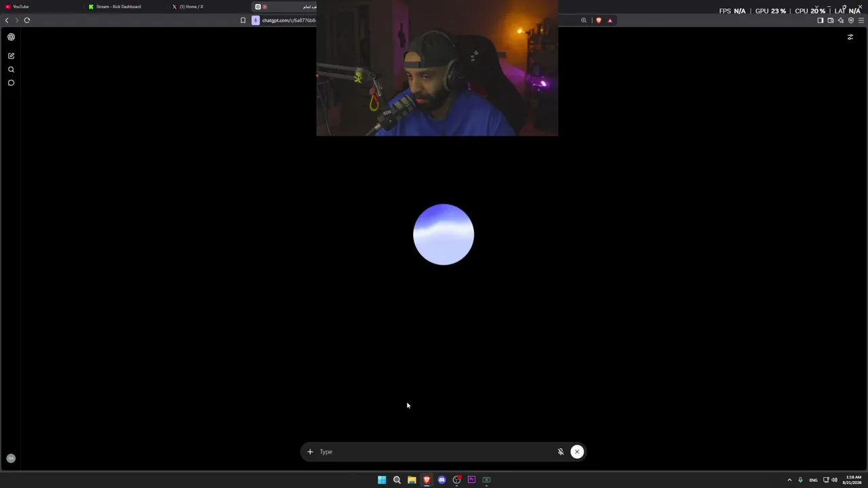
Task: Focus the Type message input field
Action: [x=434, y=452]
